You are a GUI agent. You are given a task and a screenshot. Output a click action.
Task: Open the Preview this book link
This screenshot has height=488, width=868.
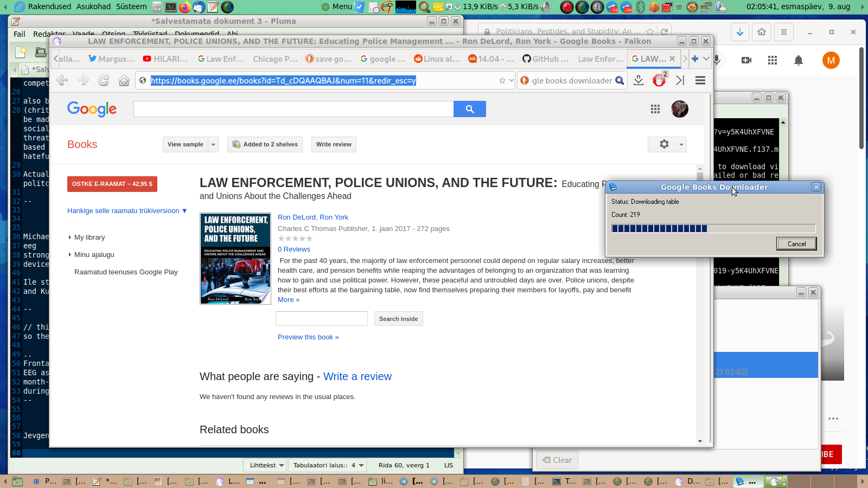point(308,337)
